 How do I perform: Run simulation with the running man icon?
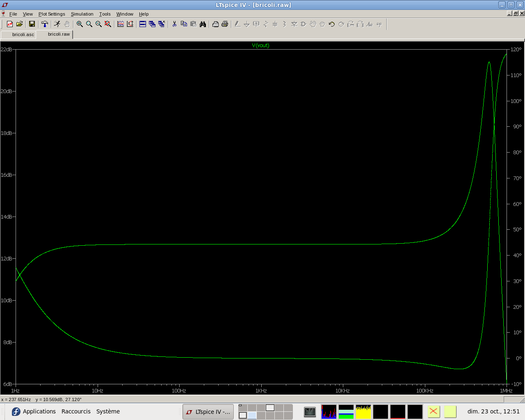coord(57,24)
